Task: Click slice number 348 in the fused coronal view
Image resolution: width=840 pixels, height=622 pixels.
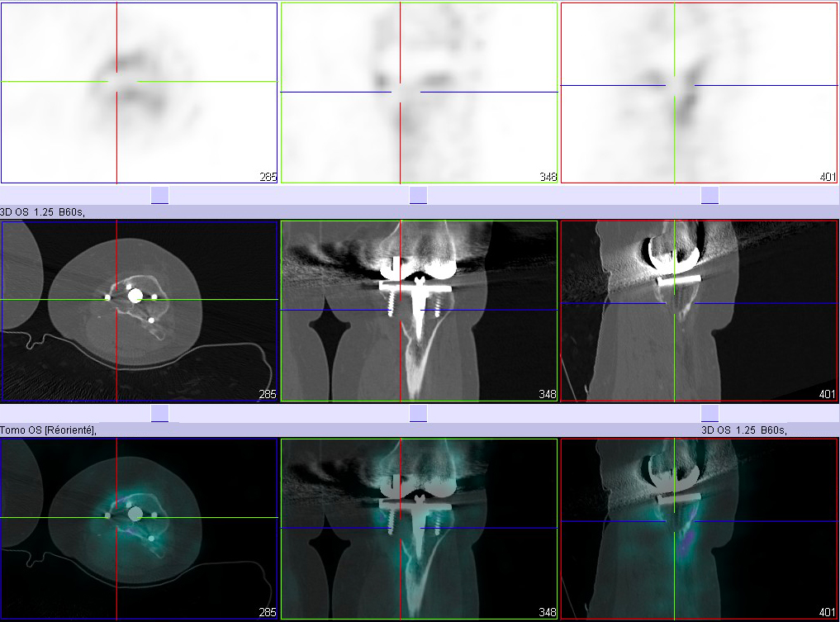Action: pos(548,612)
